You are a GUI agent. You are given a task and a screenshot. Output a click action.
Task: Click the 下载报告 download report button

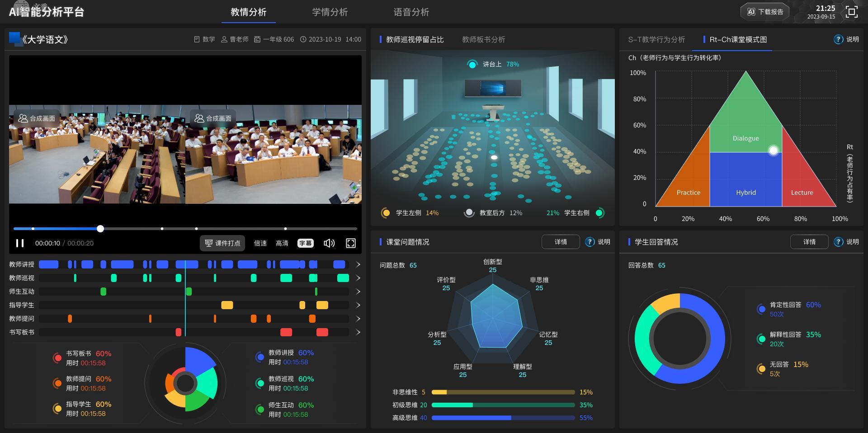(x=765, y=12)
